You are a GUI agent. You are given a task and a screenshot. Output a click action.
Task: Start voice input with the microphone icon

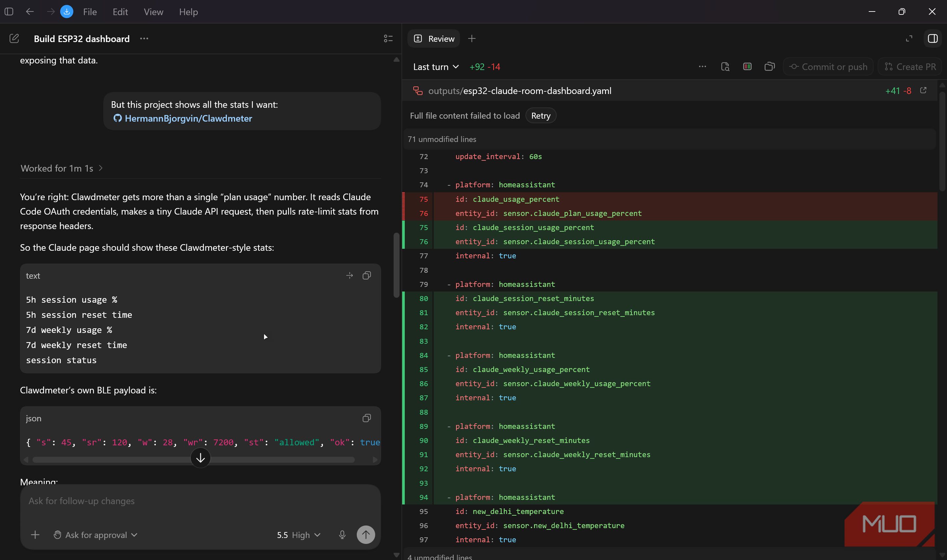342,535
